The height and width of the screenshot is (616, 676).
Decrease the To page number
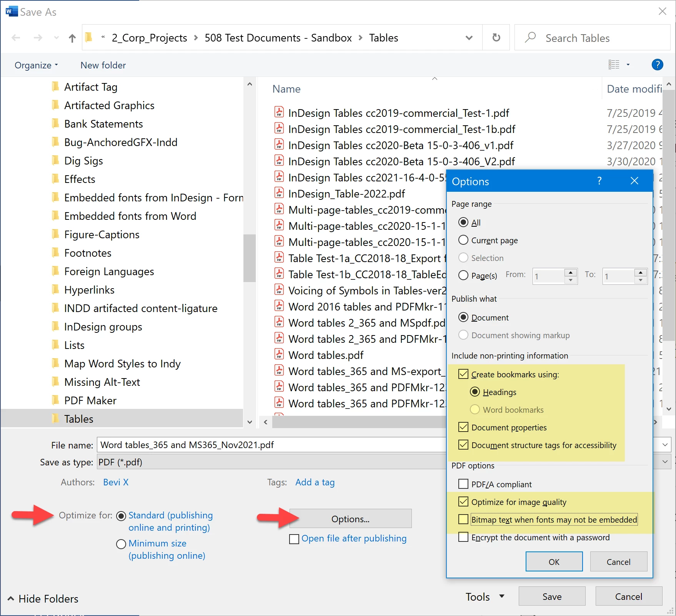click(641, 280)
